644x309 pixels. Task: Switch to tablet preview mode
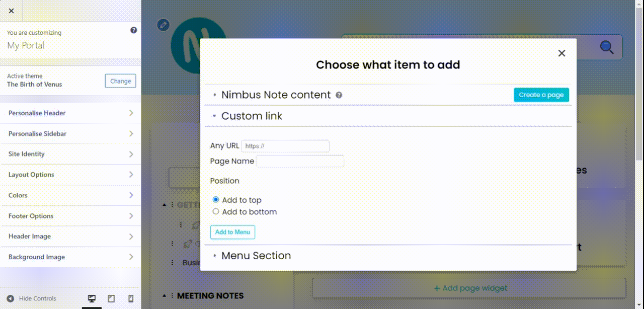[111, 298]
